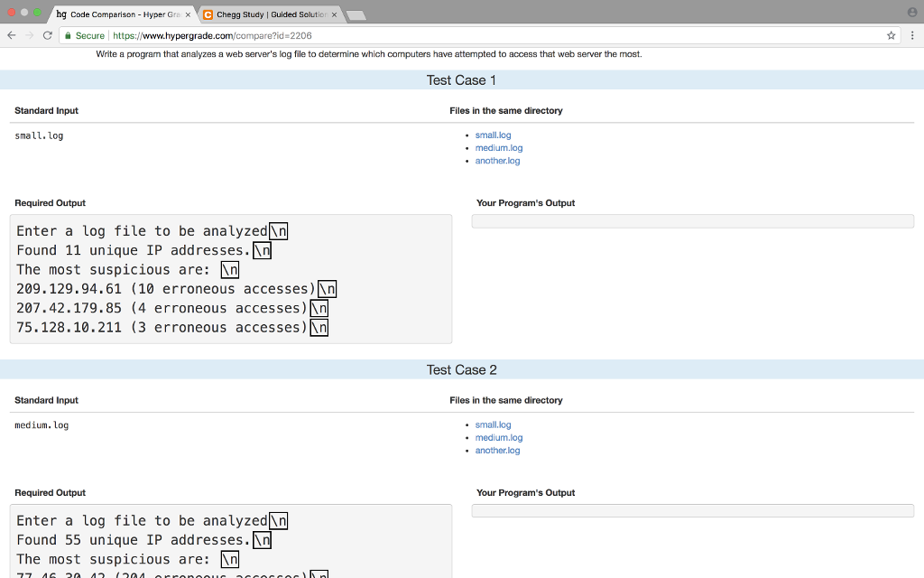Click Test Case 1's program output field
Viewport: 924px width, 578px height.
[691, 220]
